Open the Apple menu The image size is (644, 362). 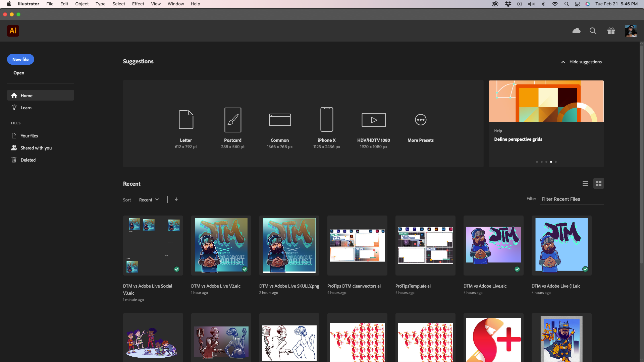(9, 4)
